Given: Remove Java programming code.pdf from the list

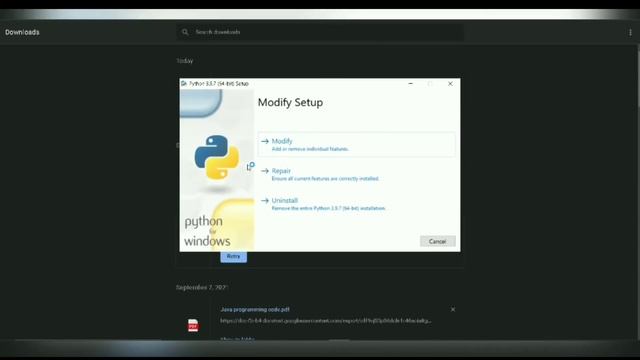Looking at the screenshot, I should [453, 309].
